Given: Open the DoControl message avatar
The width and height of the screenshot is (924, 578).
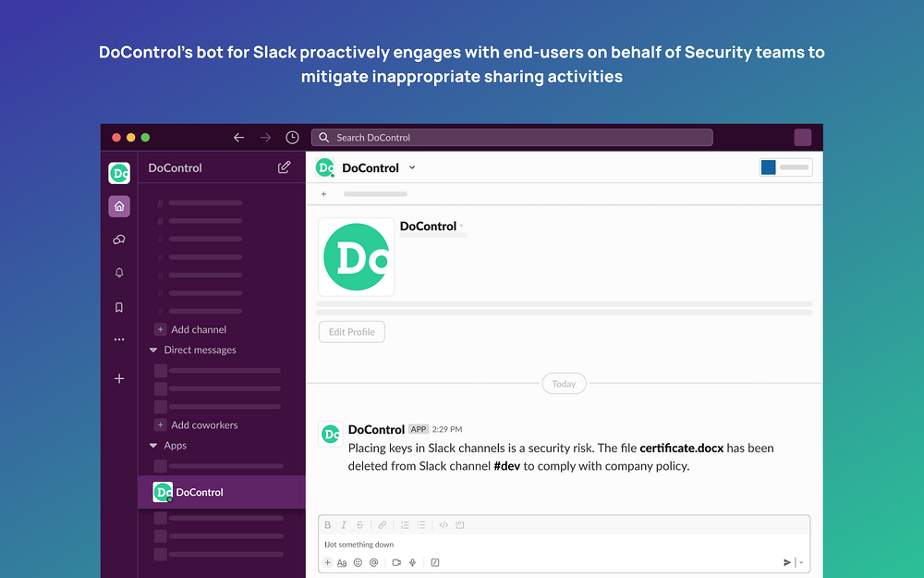Looking at the screenshot, I should click(331, 435).
